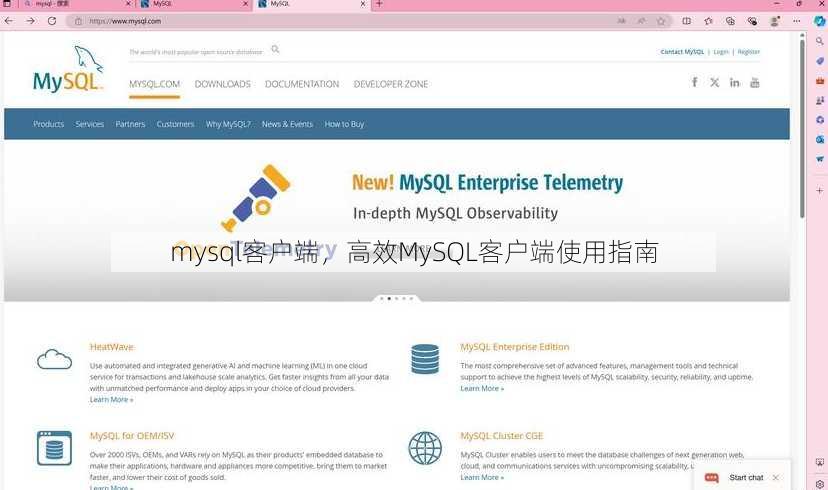Open a new browser tab

tap(379, 4)
